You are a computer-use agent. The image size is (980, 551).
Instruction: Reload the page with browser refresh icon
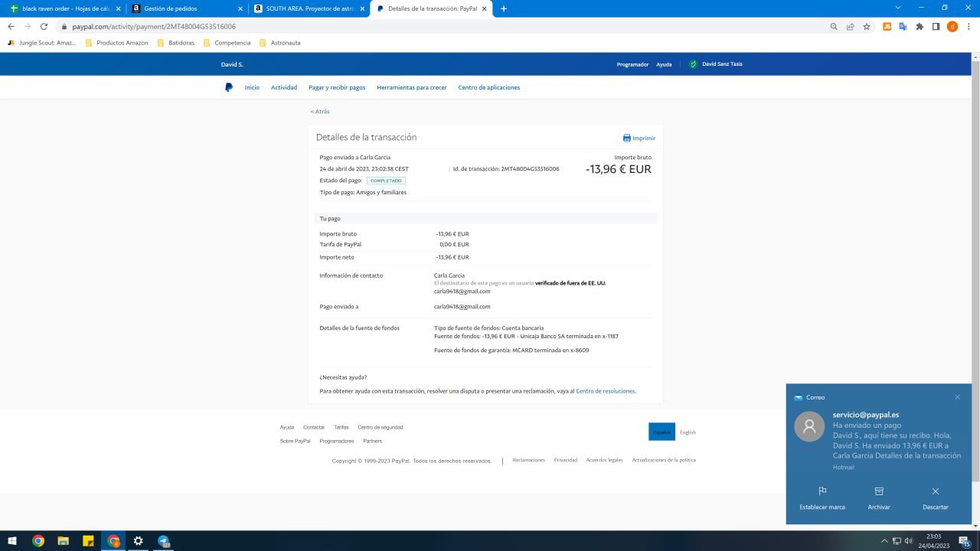(44, 26)
